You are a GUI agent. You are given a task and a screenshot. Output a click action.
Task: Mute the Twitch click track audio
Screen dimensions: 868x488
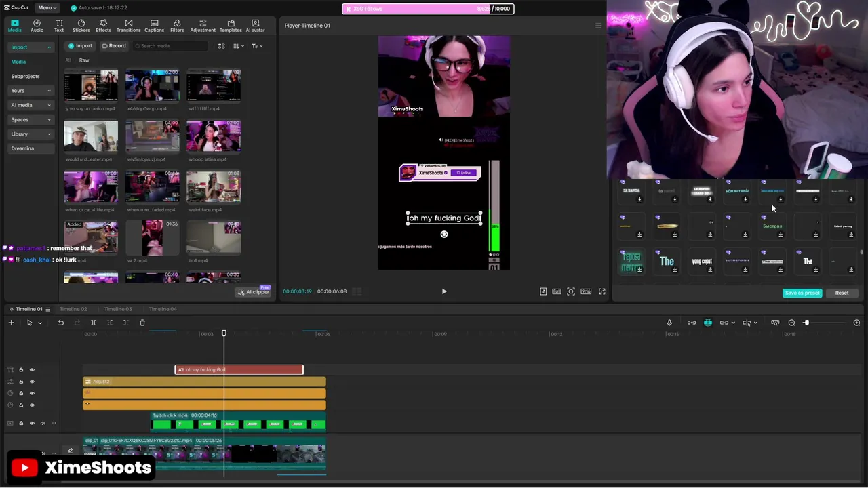[x=43, y=424]
